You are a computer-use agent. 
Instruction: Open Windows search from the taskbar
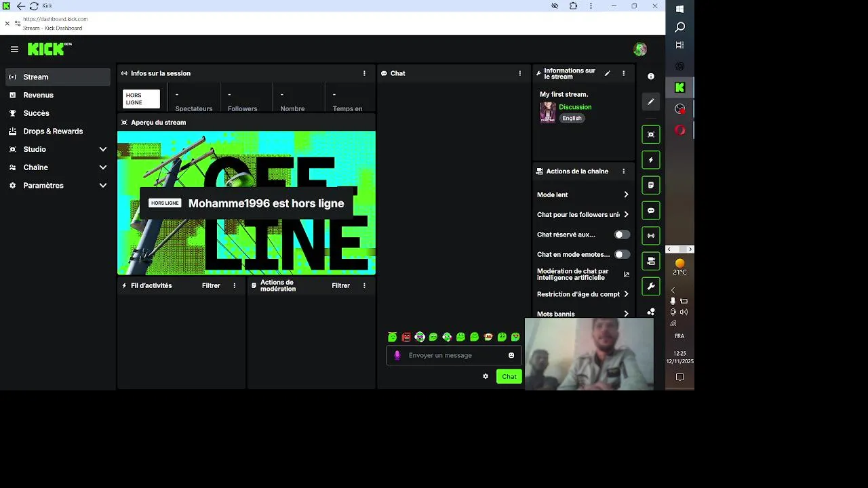(x=679, y=27)
